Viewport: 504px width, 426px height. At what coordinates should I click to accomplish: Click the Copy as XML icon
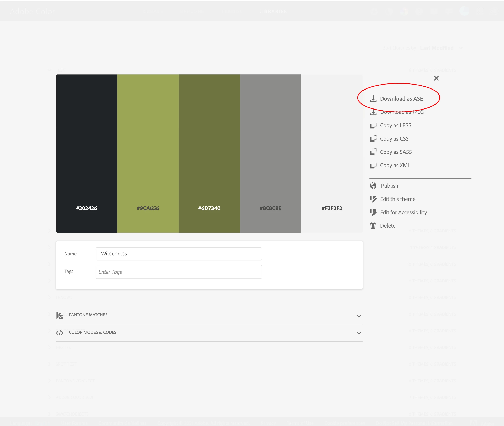(373, 165)
